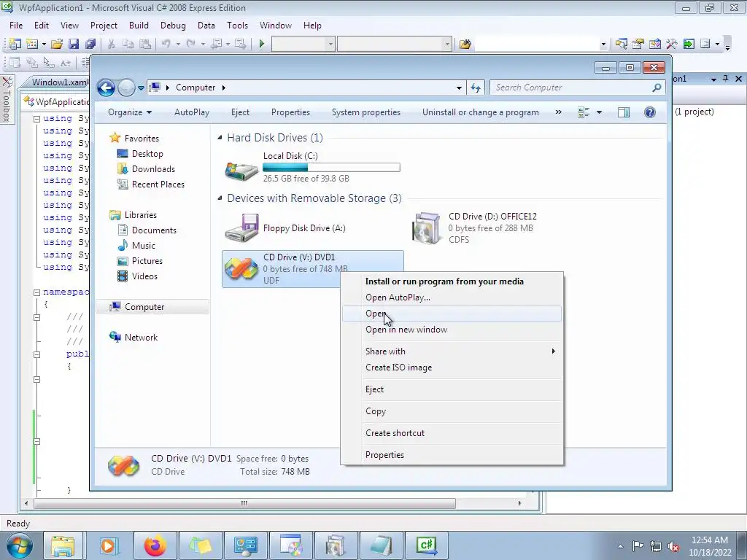The width and height of the screenshot is (747, 560).
Task: Show more toolbar commands chevron
Action: [558, 112]
